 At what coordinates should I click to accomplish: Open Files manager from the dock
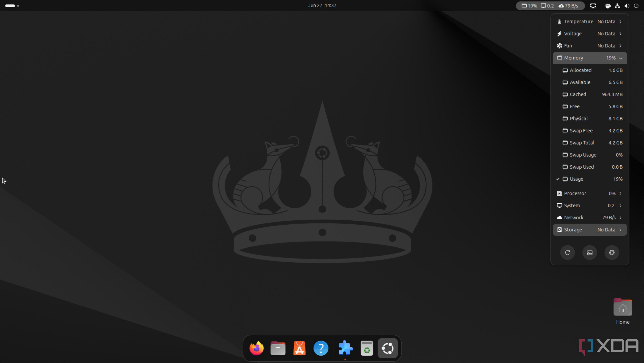(x=278, y=348)
